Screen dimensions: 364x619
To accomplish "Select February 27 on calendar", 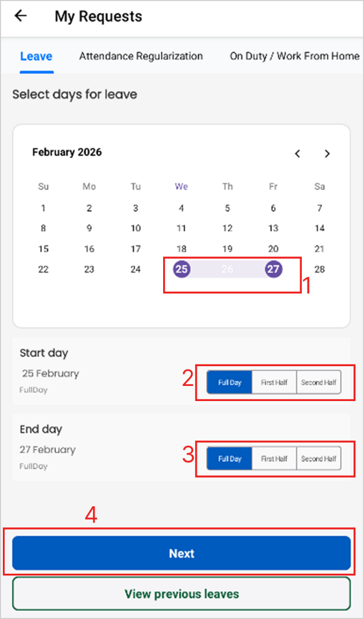I will [273, 270].
